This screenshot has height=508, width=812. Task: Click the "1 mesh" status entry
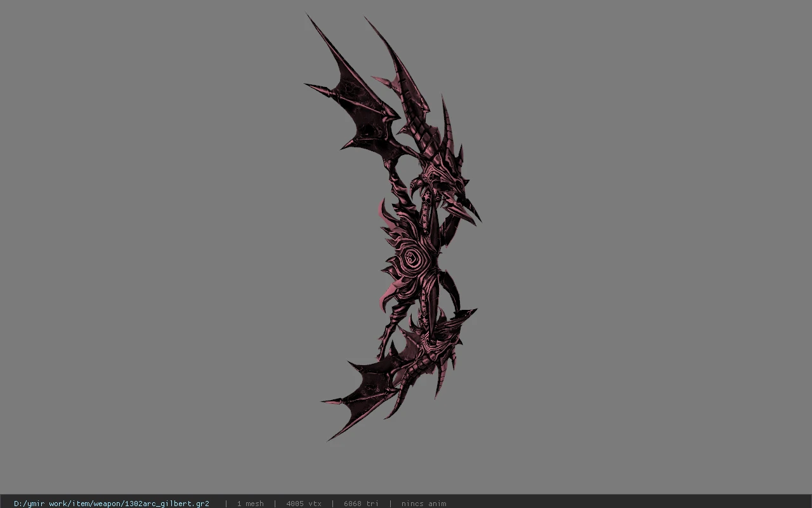[250, 504]
